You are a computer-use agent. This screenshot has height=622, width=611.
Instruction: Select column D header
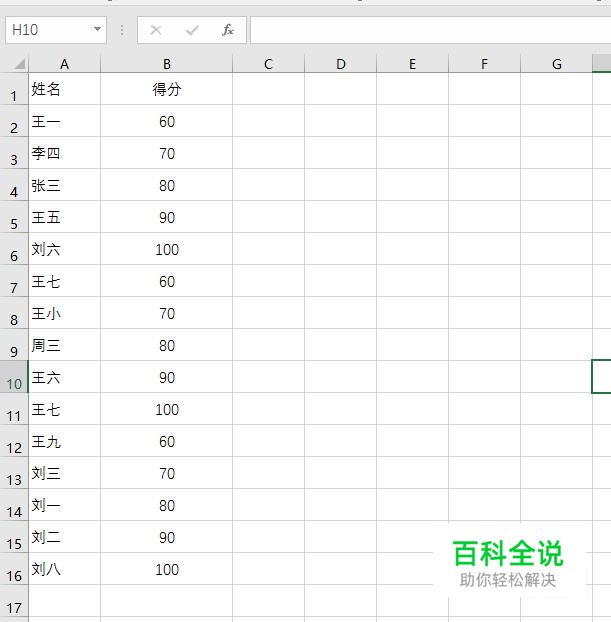[341, 64]
